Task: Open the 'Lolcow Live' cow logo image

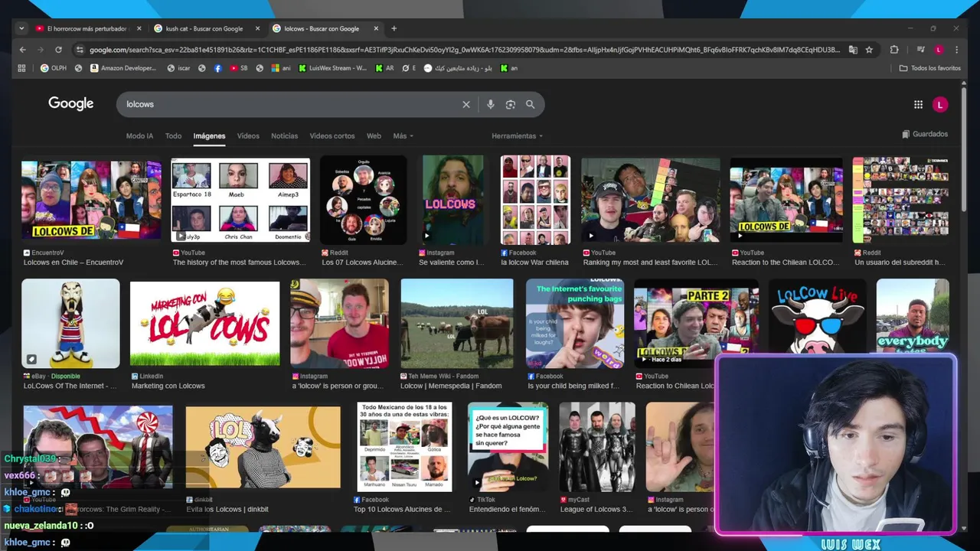Action: (x=818, y=317)
